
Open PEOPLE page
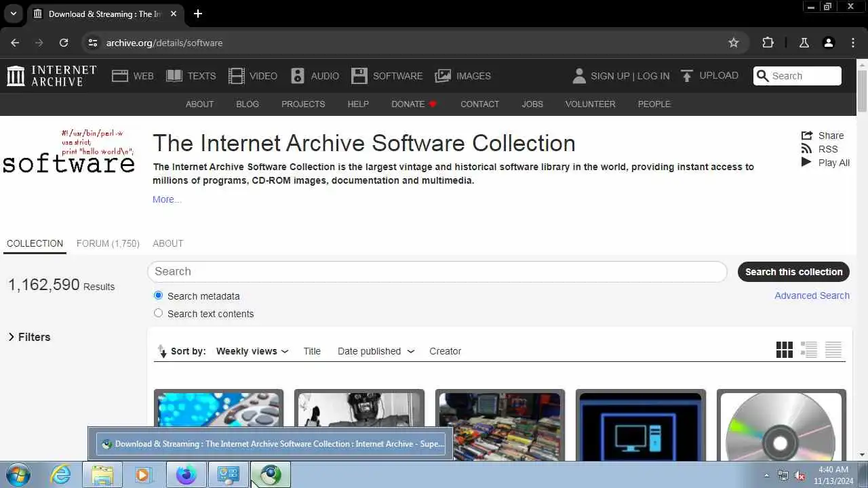tap(654, 104)
